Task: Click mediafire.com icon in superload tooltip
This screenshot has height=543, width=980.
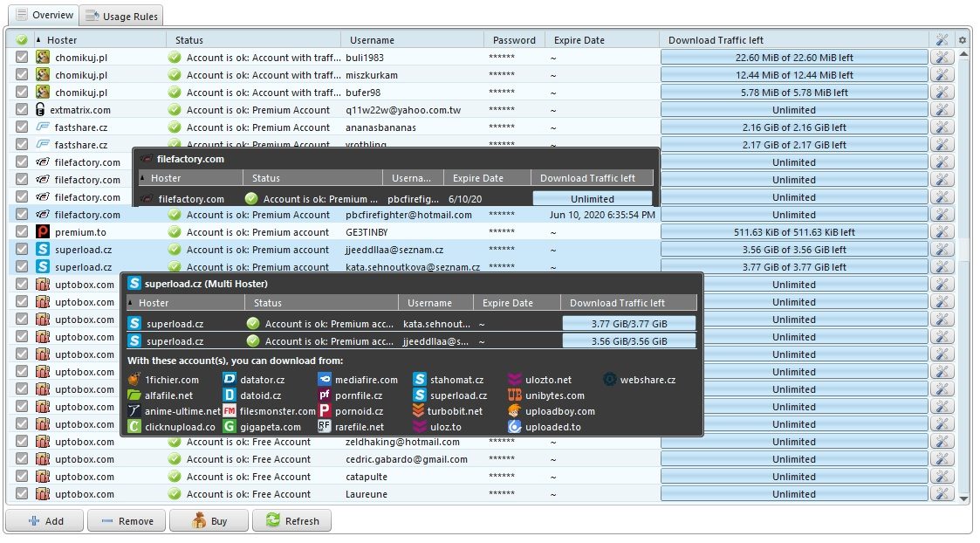Action: [x=325, y=380]
